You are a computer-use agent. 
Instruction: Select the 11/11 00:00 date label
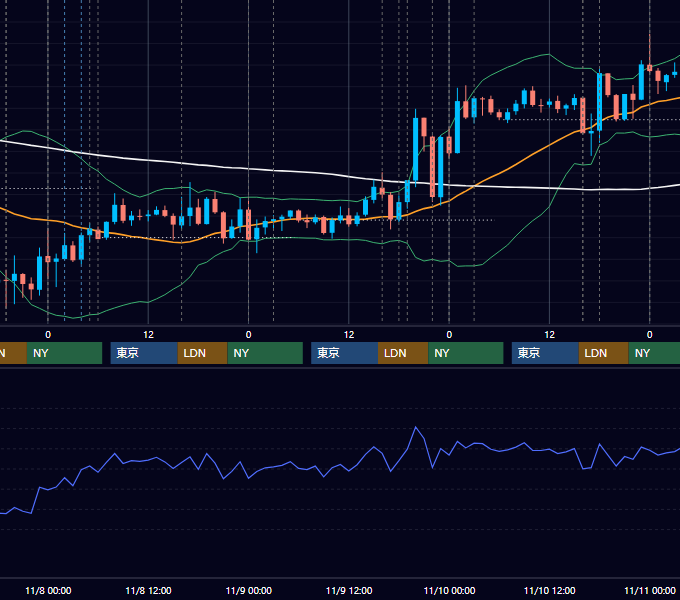(650, 590)
